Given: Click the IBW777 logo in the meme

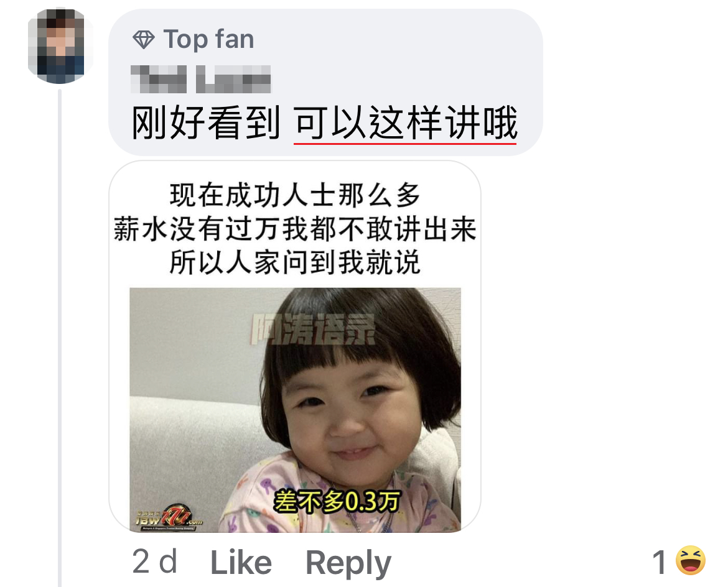Looking at the screenshot, I should 169,518.
